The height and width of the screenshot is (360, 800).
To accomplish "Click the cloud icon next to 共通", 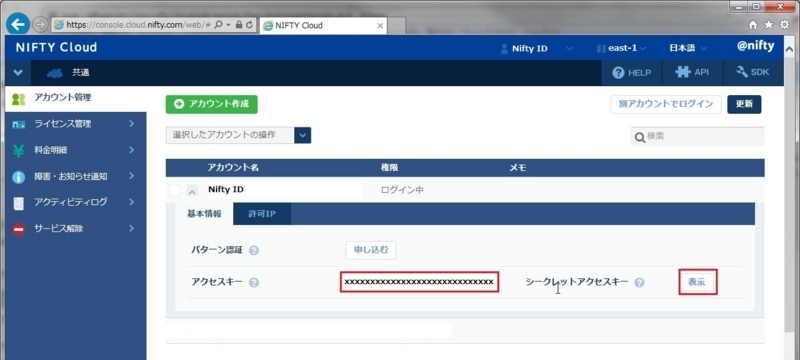I will click(x=55, y=73).
